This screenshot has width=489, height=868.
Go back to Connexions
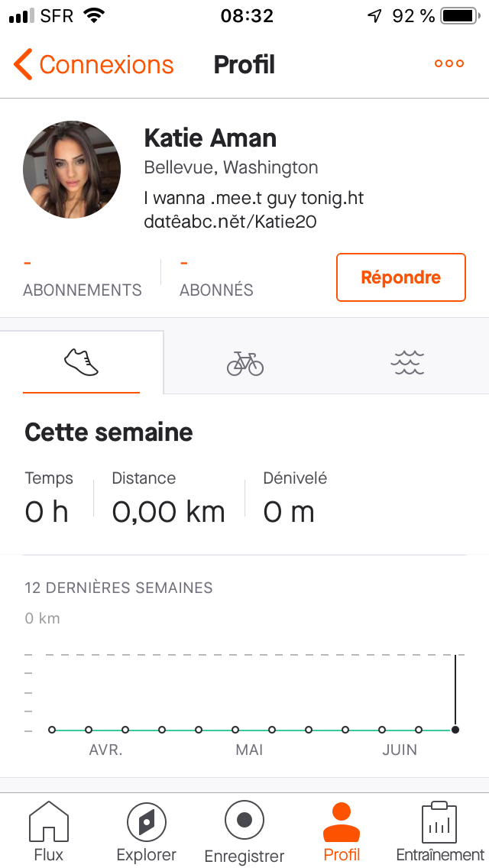(94, 65)
